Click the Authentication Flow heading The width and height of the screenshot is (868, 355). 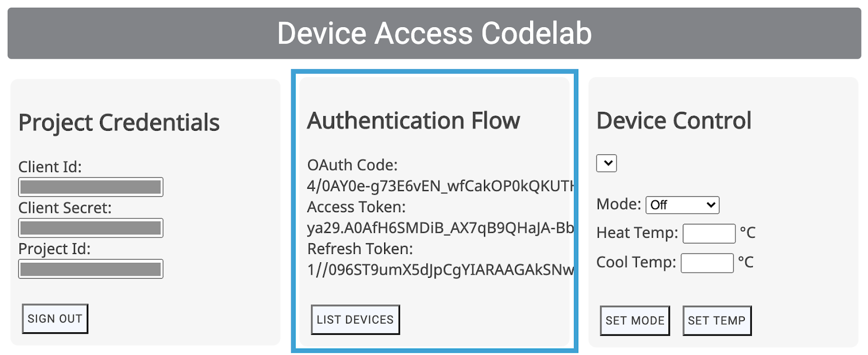click(413, 121)
